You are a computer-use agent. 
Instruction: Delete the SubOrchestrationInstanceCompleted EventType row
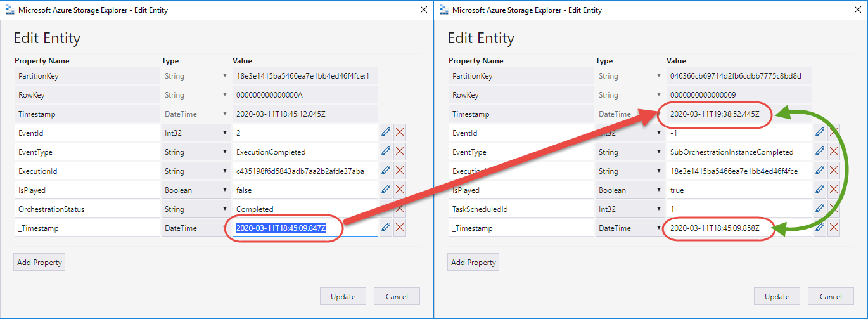[834, 152]
